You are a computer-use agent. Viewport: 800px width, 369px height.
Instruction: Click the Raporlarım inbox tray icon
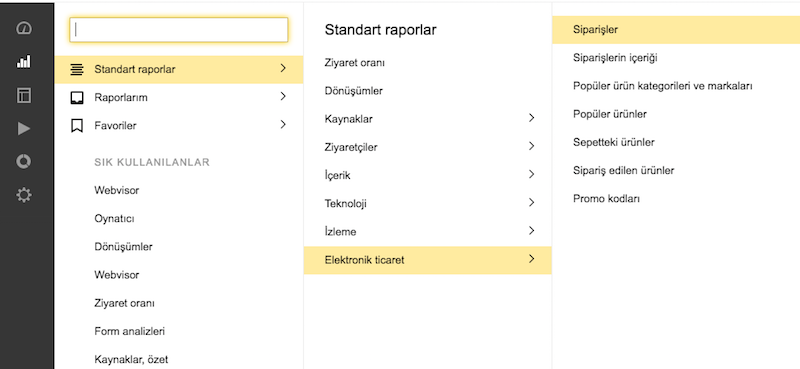coord(77,97)
